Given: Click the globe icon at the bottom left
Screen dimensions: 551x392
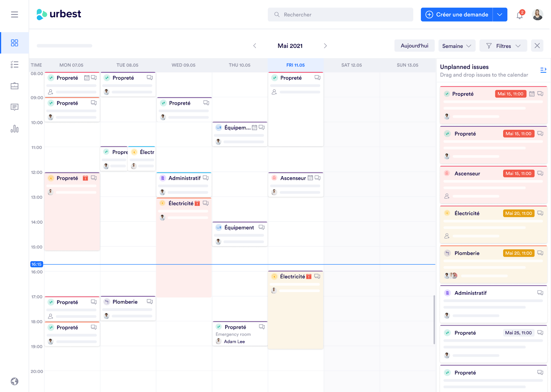Looking at the screenshot, I should 14,381.
